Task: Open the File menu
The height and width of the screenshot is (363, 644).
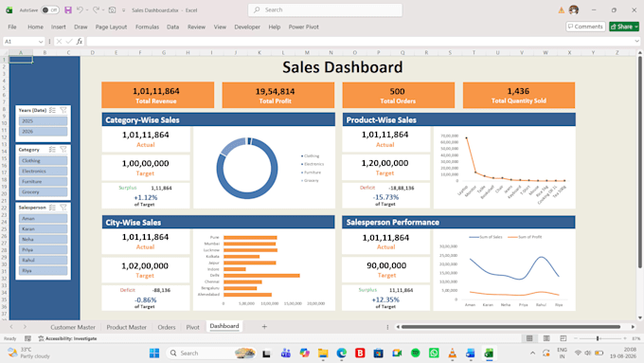Action: [x=12, y=27]
